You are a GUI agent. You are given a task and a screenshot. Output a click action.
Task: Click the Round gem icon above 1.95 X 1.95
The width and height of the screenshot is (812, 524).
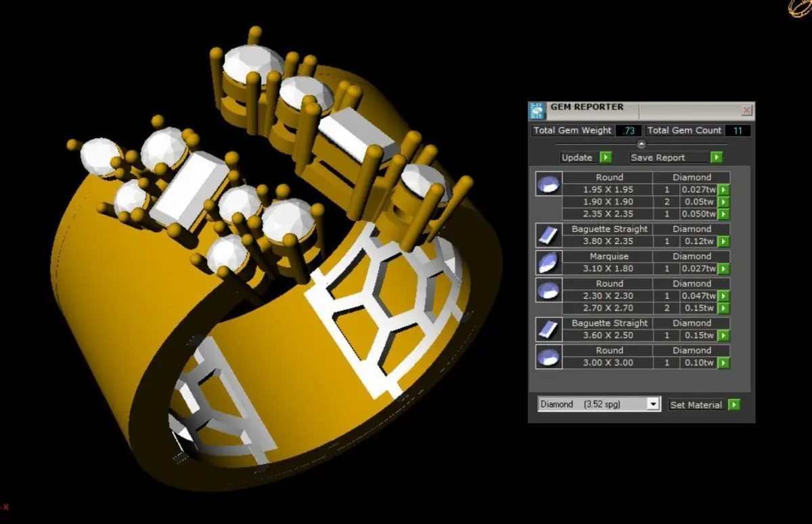(x=549, y=184)
